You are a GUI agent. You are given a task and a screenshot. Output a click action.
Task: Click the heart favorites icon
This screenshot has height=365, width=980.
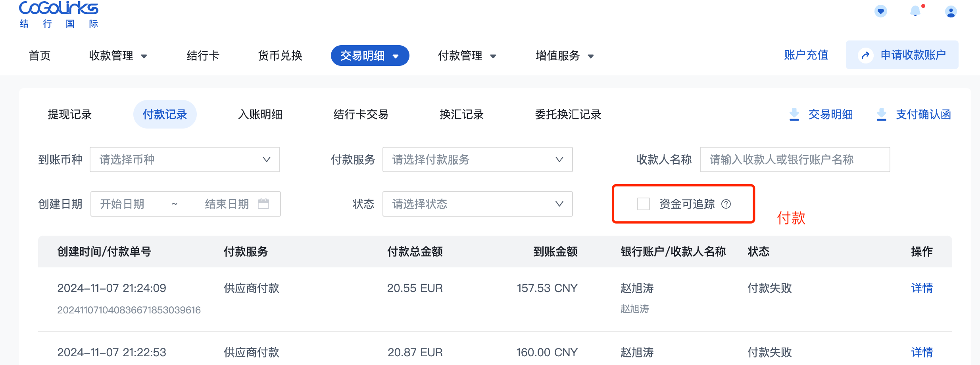[x=881, y=11]
